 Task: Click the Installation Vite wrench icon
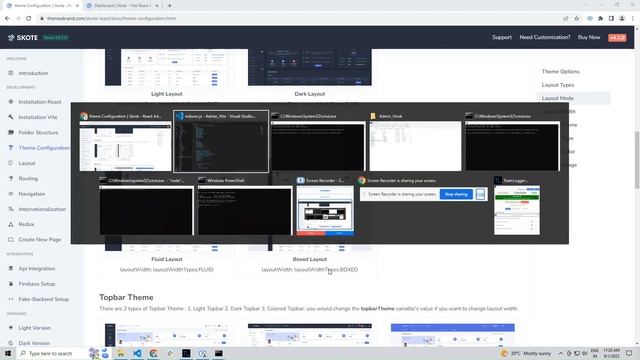pos(11,117)
